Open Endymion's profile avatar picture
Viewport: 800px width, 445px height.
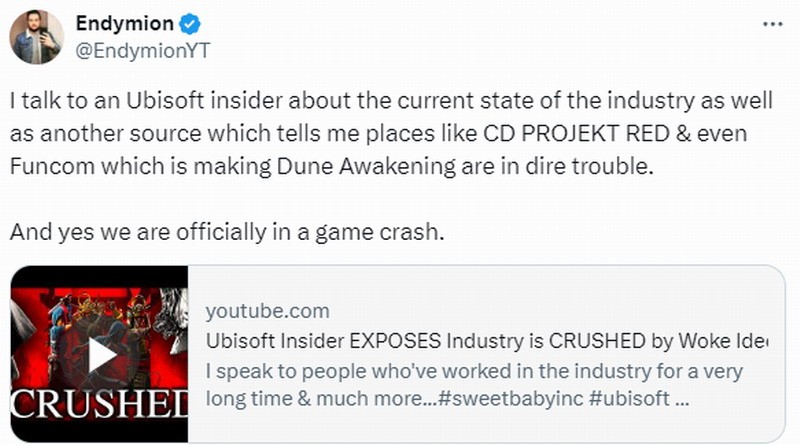tap(37, 37)
